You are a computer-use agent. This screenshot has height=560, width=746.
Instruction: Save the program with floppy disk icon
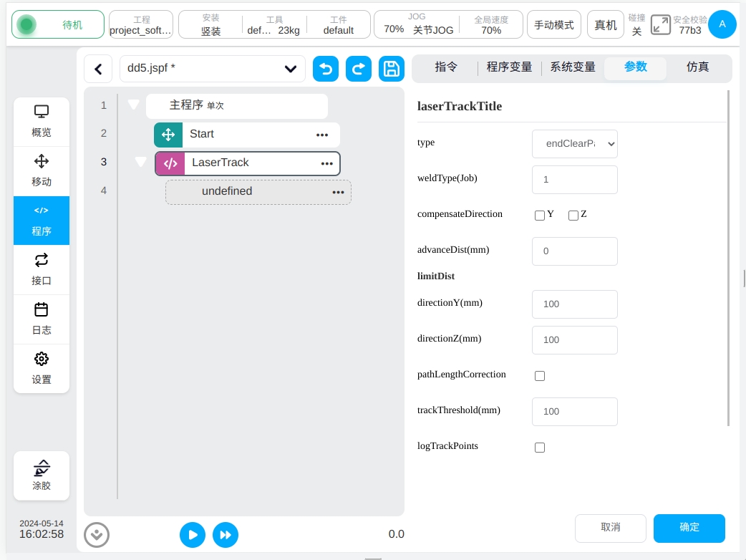(x=391, y=69)
